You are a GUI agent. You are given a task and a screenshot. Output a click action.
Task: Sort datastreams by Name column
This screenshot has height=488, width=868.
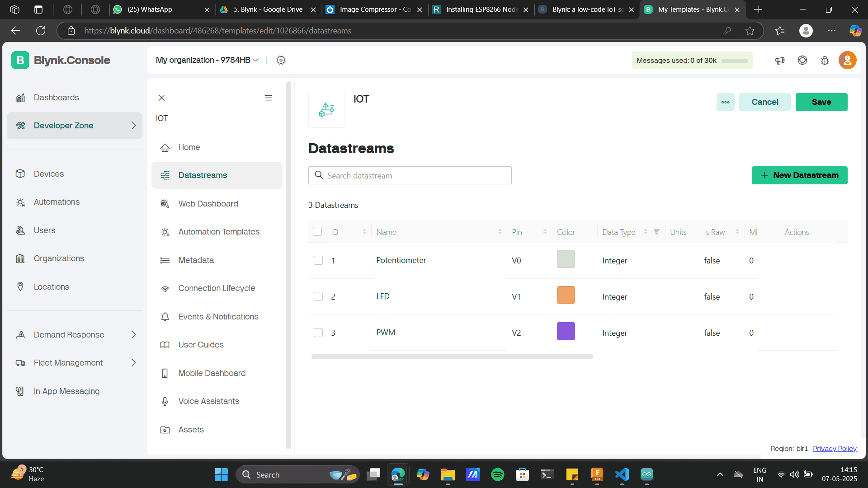coord(500,232)
